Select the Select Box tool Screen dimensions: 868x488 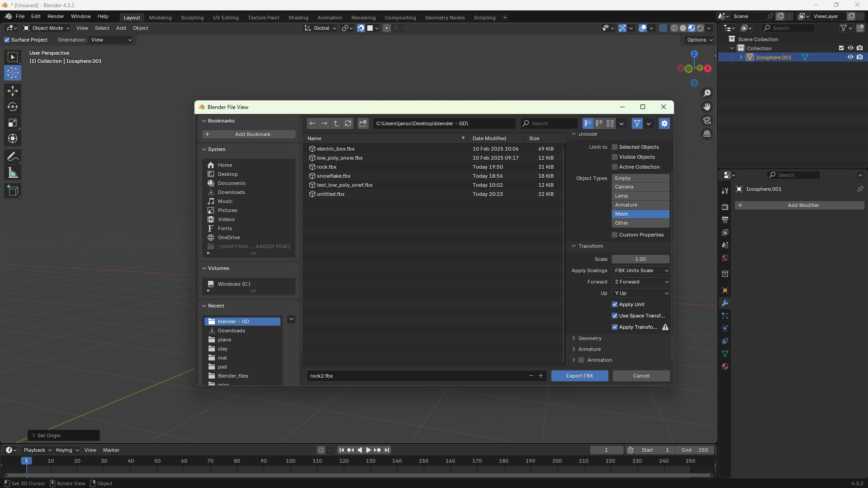point(13,57)
